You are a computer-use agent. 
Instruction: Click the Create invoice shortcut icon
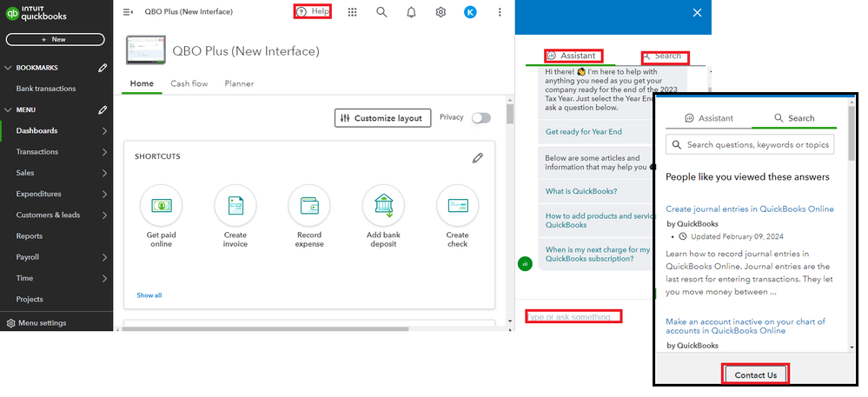click(235, 205)
